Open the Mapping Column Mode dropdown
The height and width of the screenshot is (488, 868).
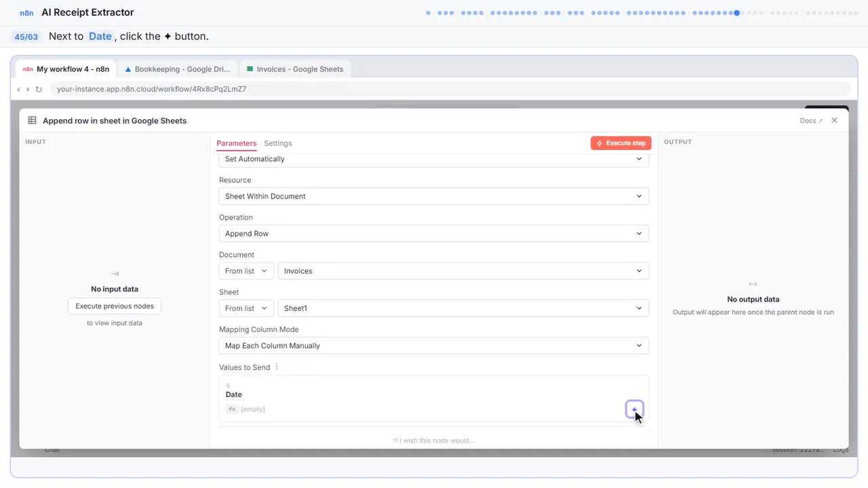[434, 346]
